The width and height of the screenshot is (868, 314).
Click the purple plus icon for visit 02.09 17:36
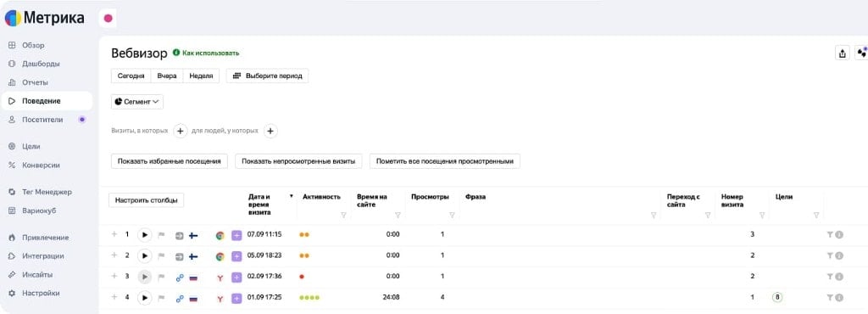click(x=236, y=277)
